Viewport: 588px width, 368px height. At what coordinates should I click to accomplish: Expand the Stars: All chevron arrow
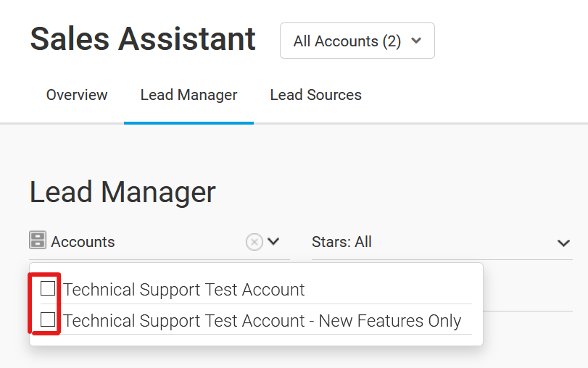point(563,243)
